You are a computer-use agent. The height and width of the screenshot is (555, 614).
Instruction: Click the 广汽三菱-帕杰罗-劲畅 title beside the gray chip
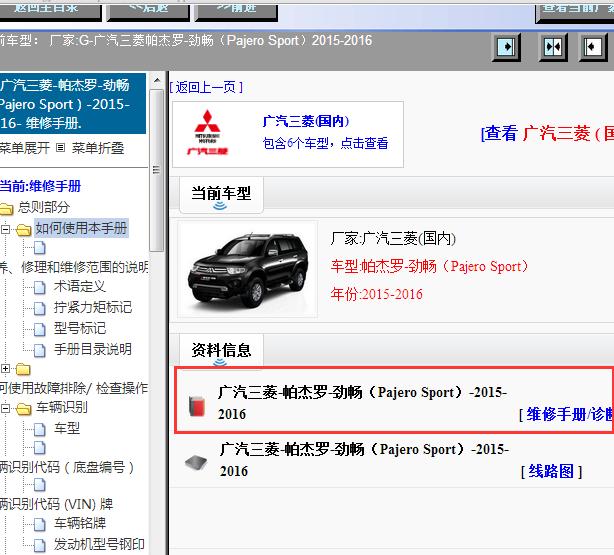tap(364, 460)
